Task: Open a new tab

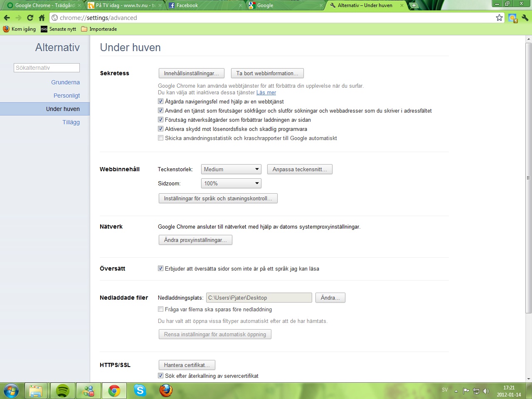Action: [414, 5]
